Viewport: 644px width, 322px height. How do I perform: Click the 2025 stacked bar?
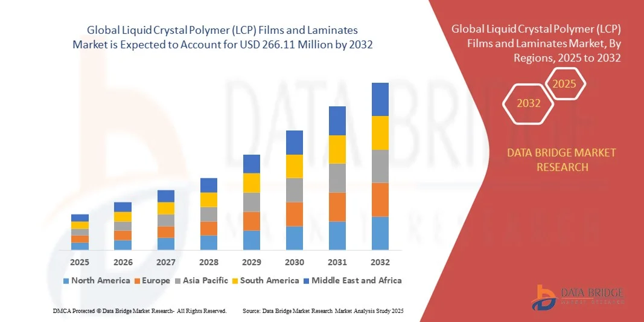pos(80,232)
